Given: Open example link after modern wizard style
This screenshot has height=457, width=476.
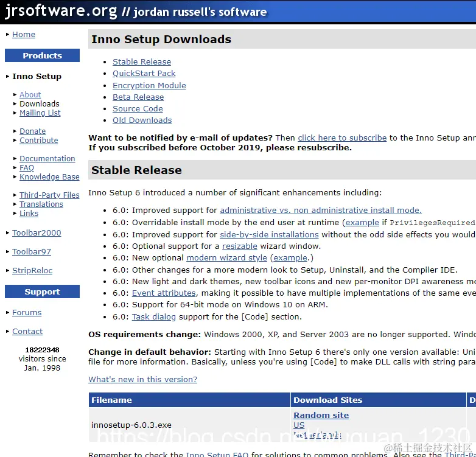Looking at the screenshot, I should pos(290,257).
